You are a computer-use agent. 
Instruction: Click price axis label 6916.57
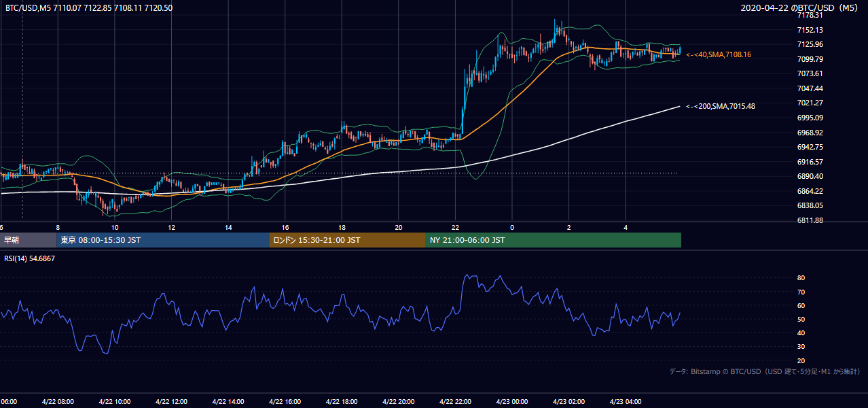point(810,162)
